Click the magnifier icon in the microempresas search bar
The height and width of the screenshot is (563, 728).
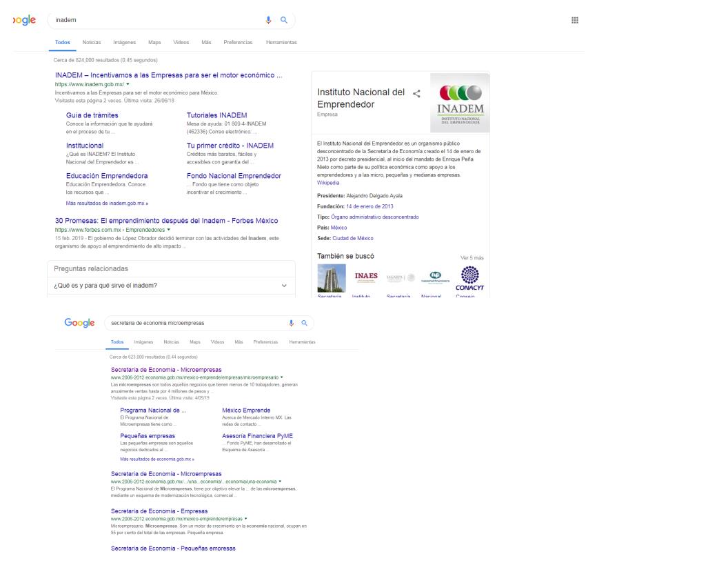point(303,322)
